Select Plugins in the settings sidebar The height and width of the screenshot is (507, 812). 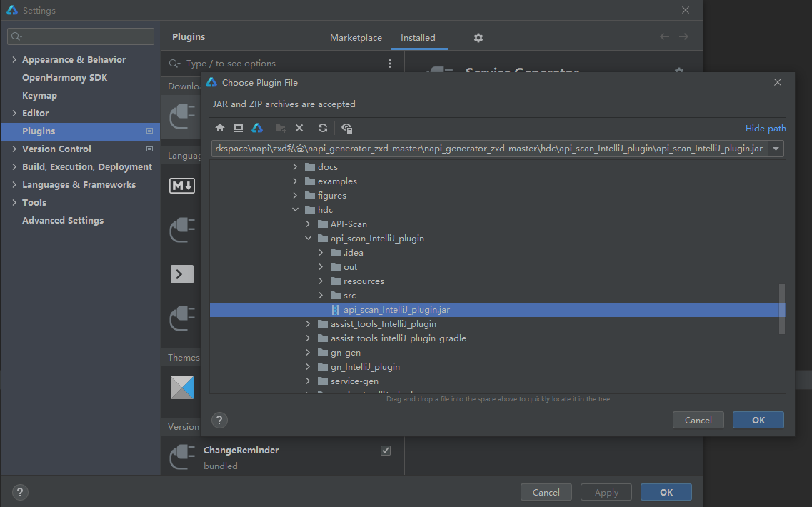pyautogui.click(x=81, y=131)
